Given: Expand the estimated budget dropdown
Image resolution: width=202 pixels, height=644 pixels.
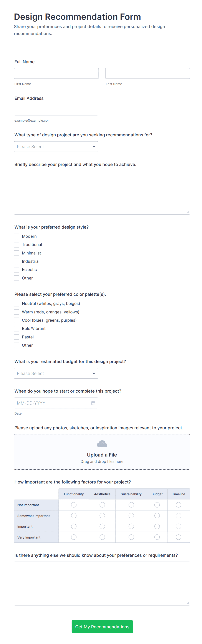Looking at the screenshot, I should [x=56, y=373].
